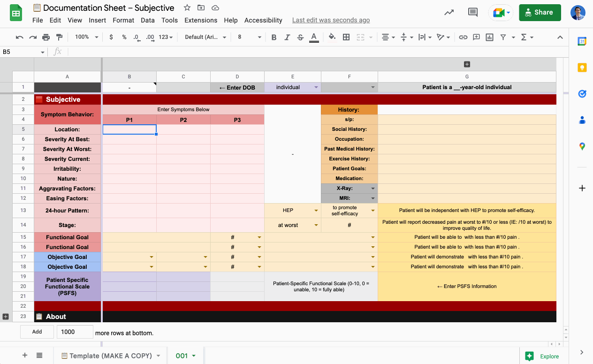This screenshot has height=364, width=593.
Task: Print the spreadsheet
Action: [x=46, y=37]
